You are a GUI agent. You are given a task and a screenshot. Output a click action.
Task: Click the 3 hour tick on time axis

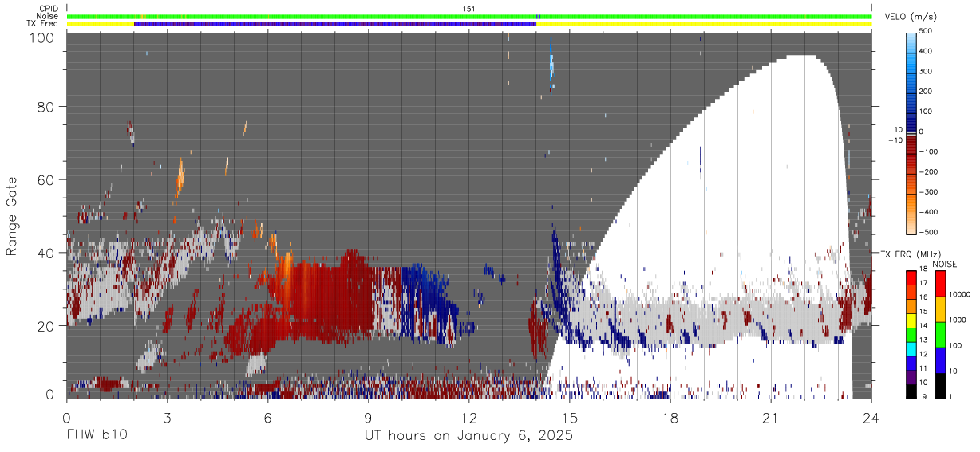coord(167,417)
